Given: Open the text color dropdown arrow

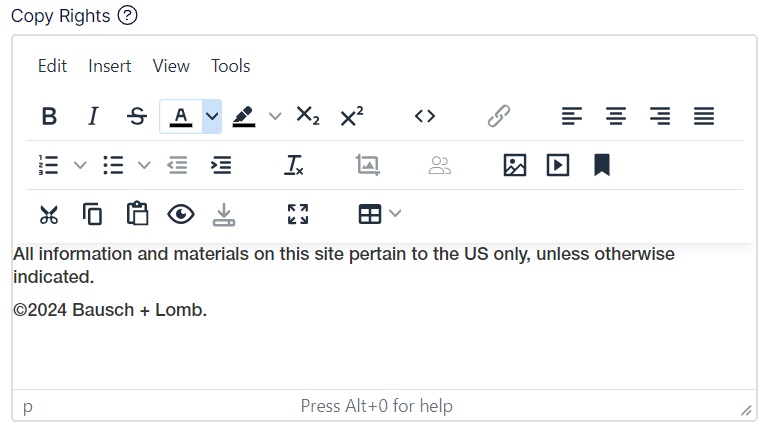Looking at the screenshot, I should tap(212, 116).
